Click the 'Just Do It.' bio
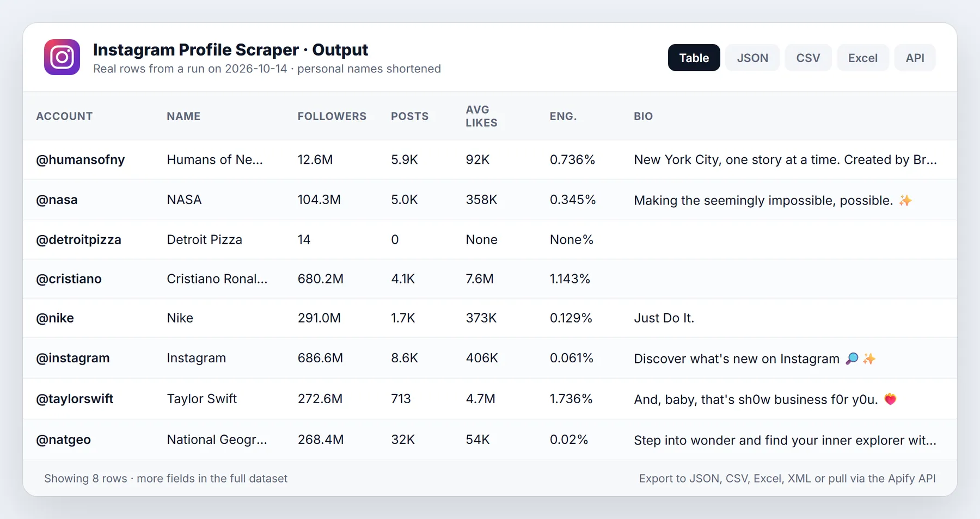Image resolution: width=980 pixels, height=519 pixels. click(x=664, y=318)
